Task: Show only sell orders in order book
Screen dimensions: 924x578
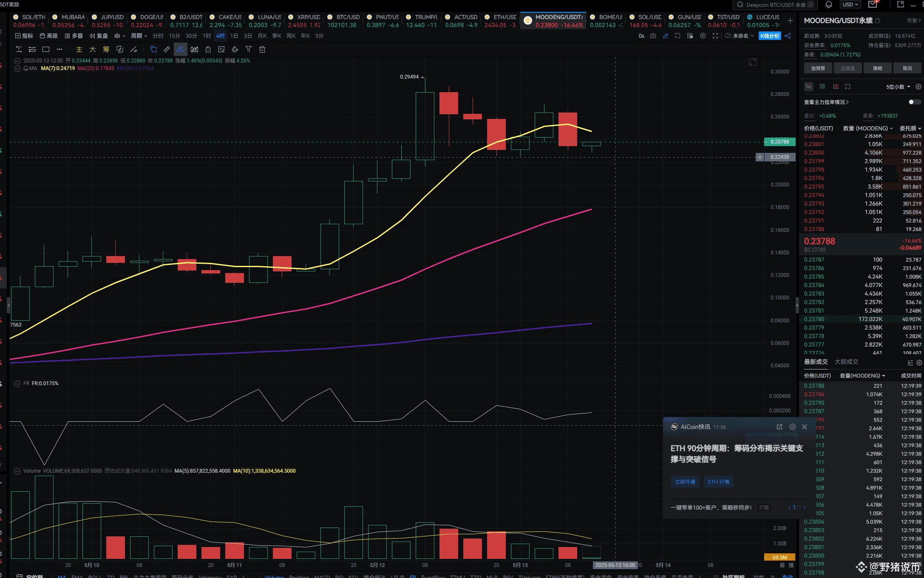Action: pyautogui.click(x=836, y=87)
